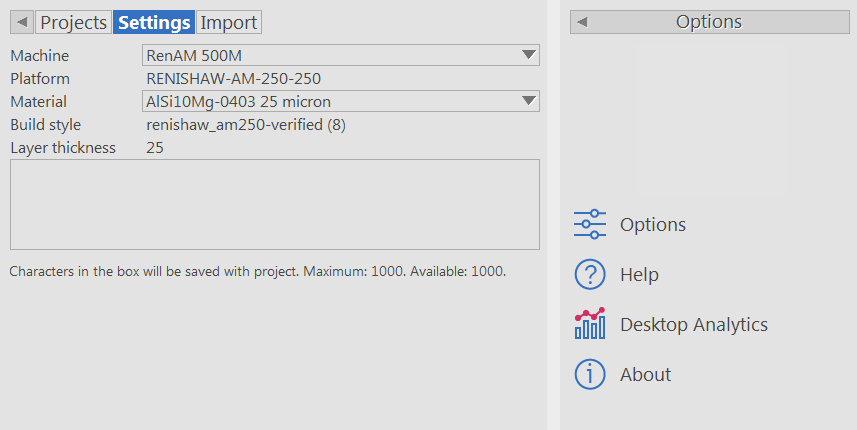The height and width of the screenshot is (430, 857).
Task: Click the Desktop Analytics chart icon
Action: tap(590, 324)
